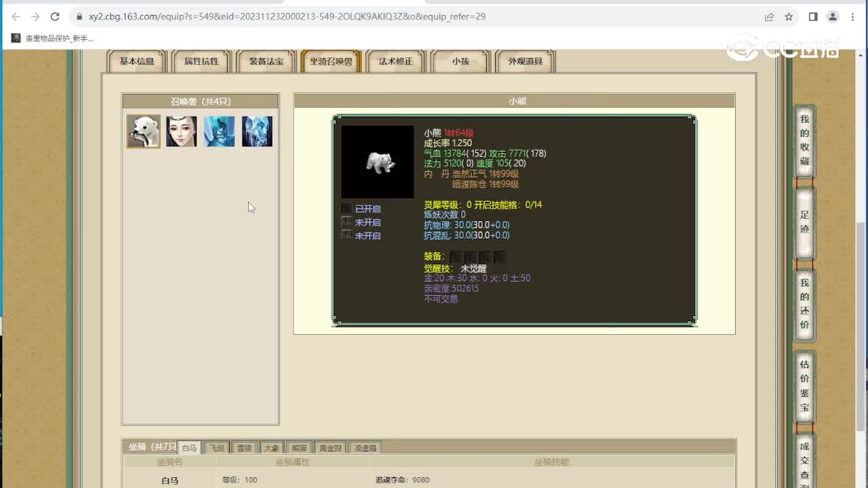Image resolution: width=868 pixels, height=488 pixels.
Task: Click the 暗渡陈仓 1转99级 inner elixir text
Action: [486, 184]
